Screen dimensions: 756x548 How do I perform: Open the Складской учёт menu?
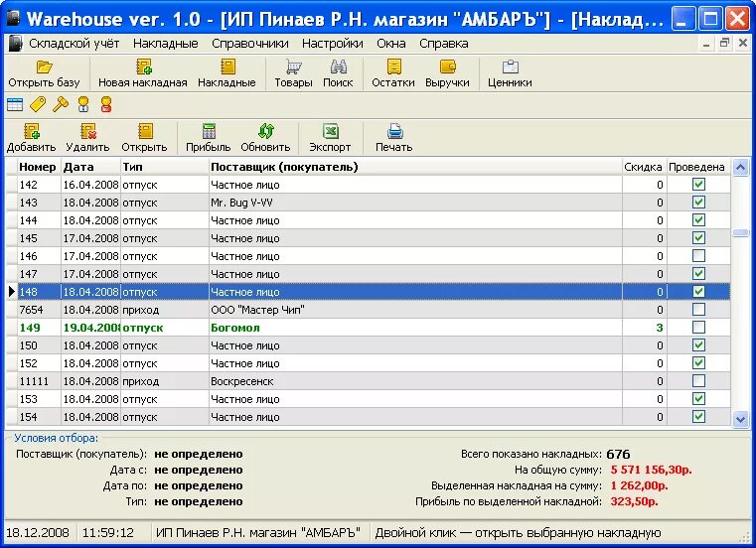pos(74,44)
